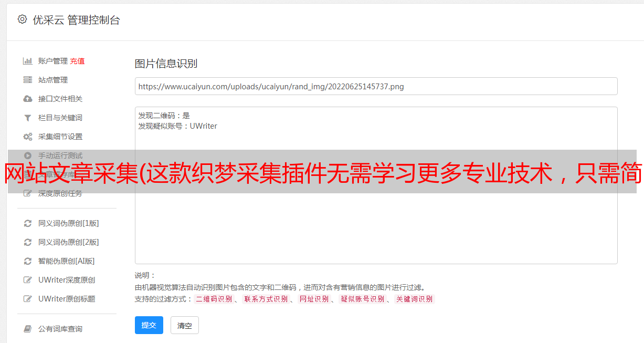This screenshot has width=644, height=343.
Task: Click the 发现二维码：是 result line
Action: tap(164, 116)
